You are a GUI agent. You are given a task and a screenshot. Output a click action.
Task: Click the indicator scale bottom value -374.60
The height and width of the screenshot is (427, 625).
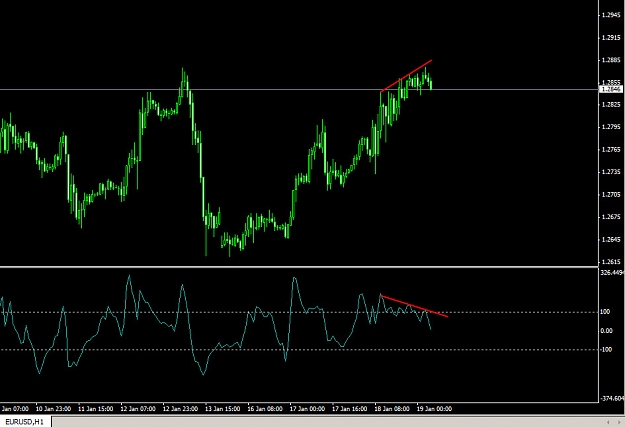(x=612, y=398)
